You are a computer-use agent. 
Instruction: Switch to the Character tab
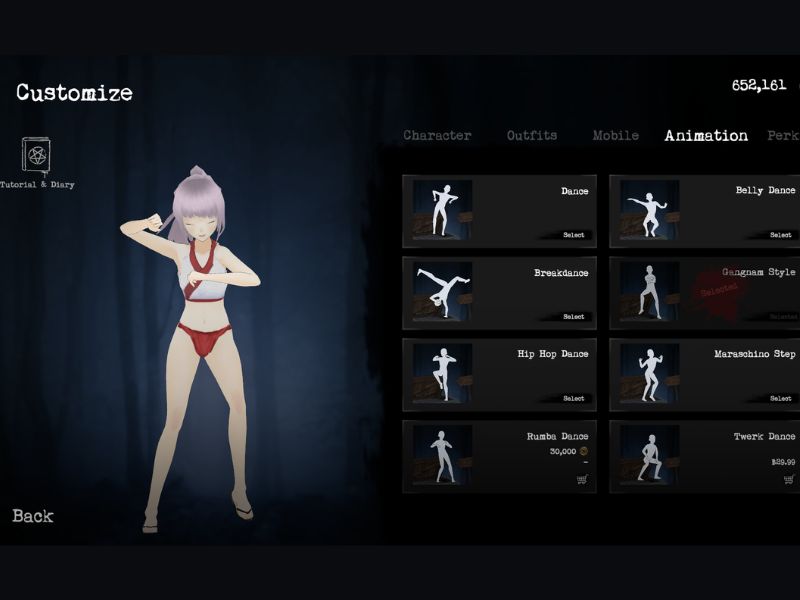(x=436, y=135)
